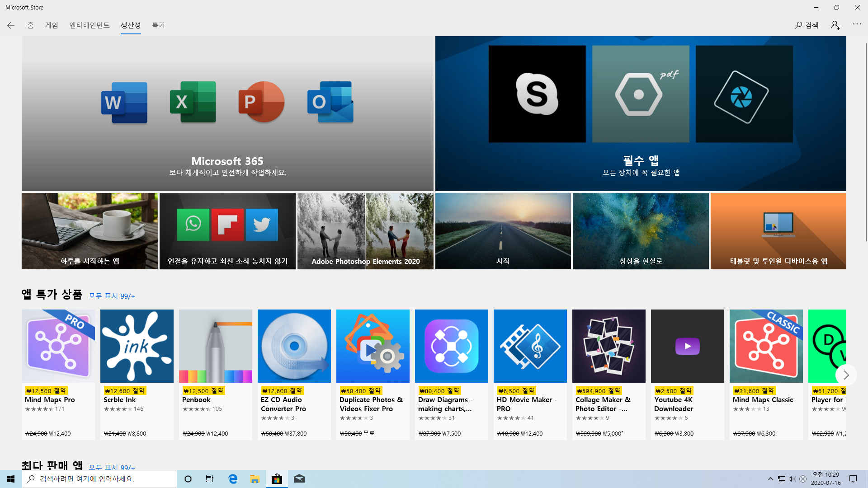Open the three-dot more menu

[857, 24]
